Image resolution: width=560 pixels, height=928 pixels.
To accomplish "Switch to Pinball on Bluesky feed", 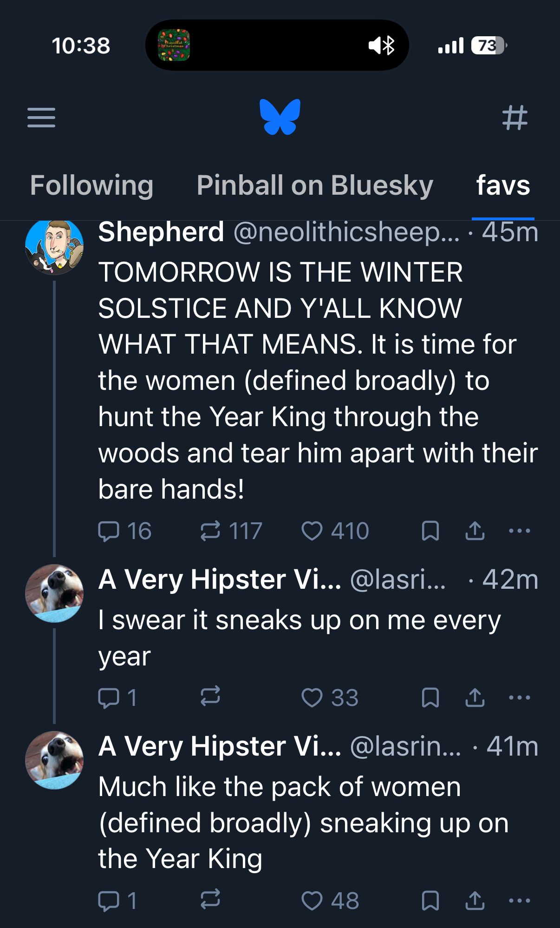I will pos(315,185).
